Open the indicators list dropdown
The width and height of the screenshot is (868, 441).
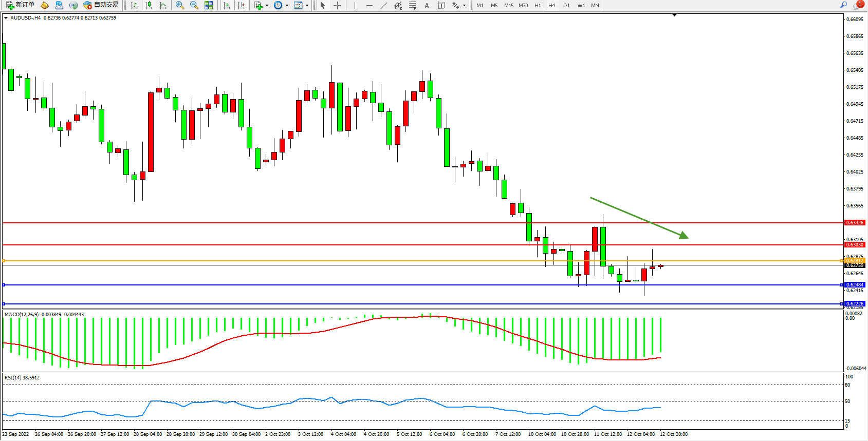coord(261,5)
